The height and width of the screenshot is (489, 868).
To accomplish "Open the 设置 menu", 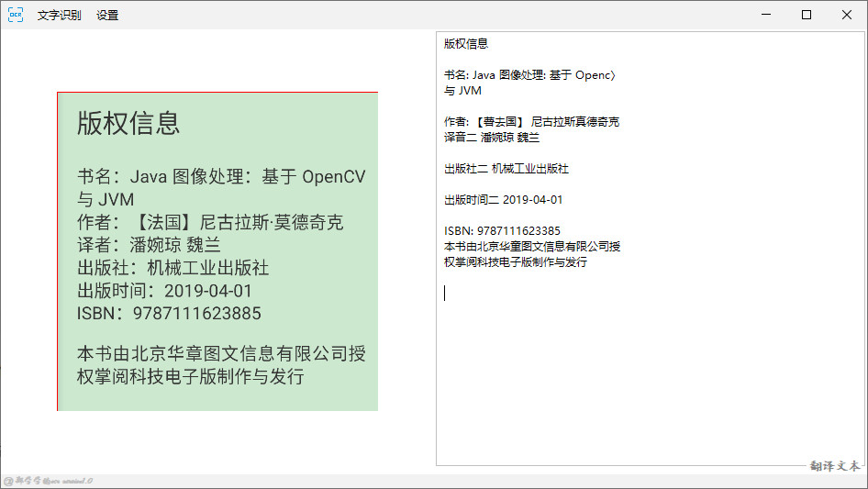I will click(x=107, y=15).
